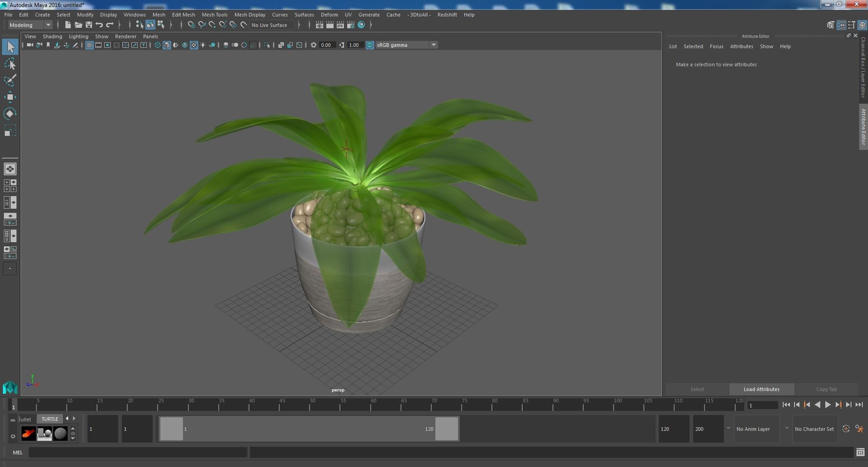Open the Attribute Editor side tab
This screenshot has width=868, height=467.
pyautogui.click(x=863, y=127)
